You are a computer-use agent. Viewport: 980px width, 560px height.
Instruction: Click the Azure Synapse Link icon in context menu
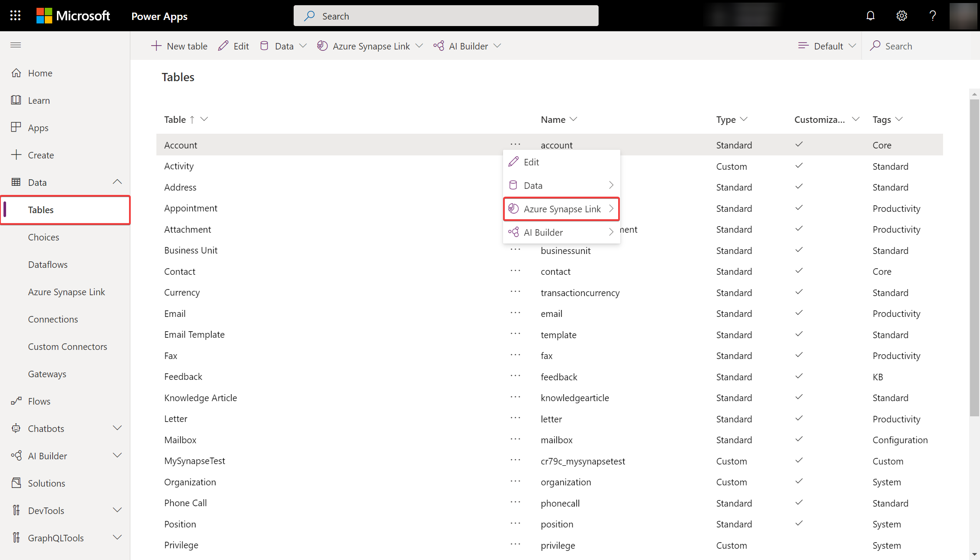coord(513,208)
